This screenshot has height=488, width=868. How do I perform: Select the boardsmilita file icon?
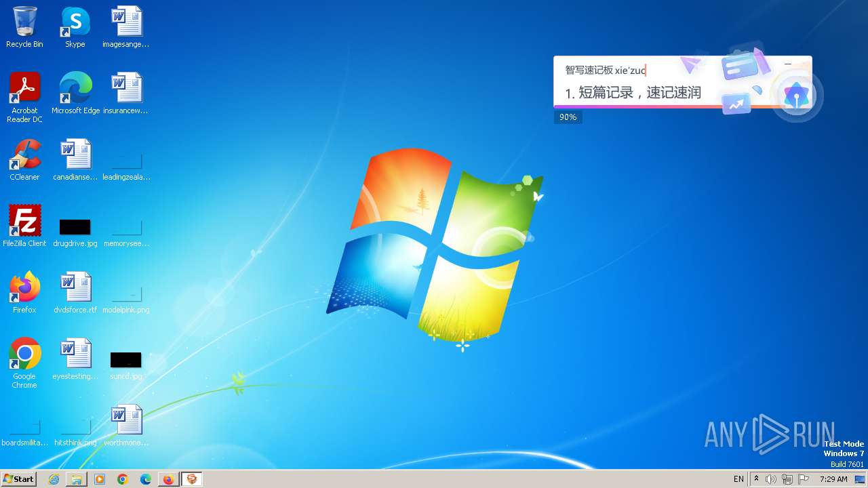(x=24, y=432)
